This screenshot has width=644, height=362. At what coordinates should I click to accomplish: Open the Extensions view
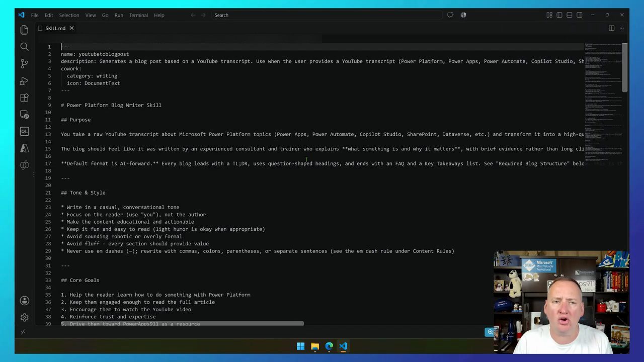[24, 98]
